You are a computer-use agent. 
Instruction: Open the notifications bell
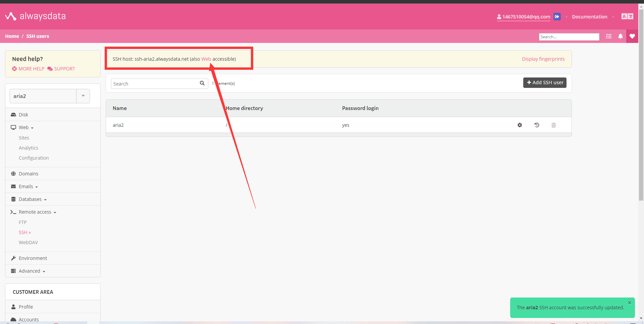click(620, 36)
